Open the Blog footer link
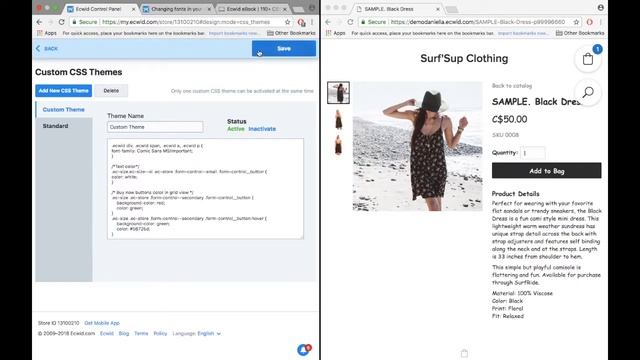Screen dimensions: 640x360 (x=124, y=333)
